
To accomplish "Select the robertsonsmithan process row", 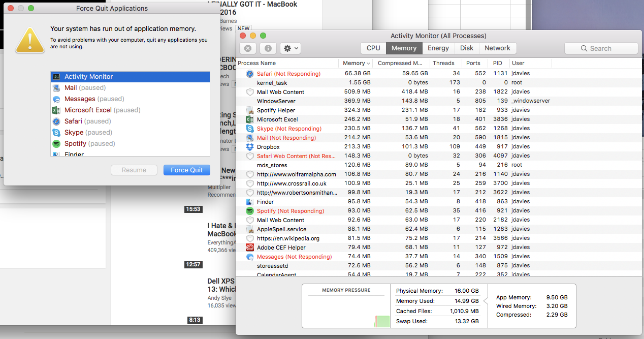I will (x=440, y=193).
